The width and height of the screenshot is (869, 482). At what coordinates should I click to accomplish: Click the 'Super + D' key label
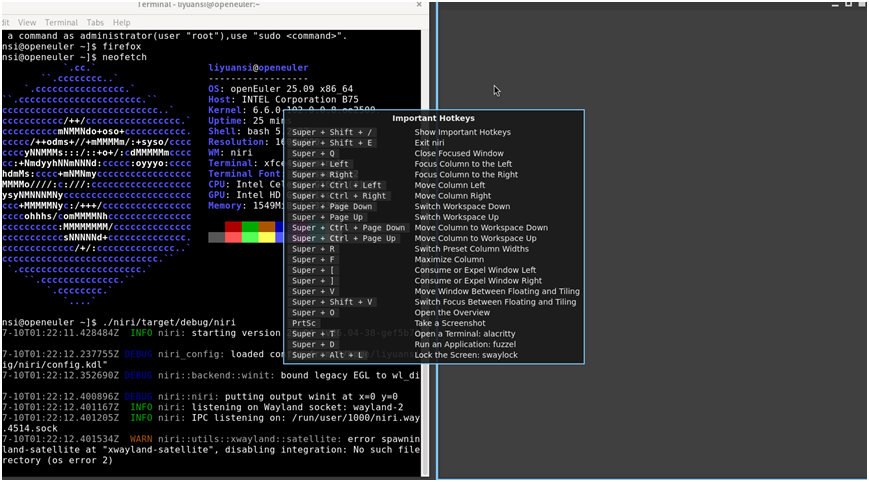pos(313,344)
